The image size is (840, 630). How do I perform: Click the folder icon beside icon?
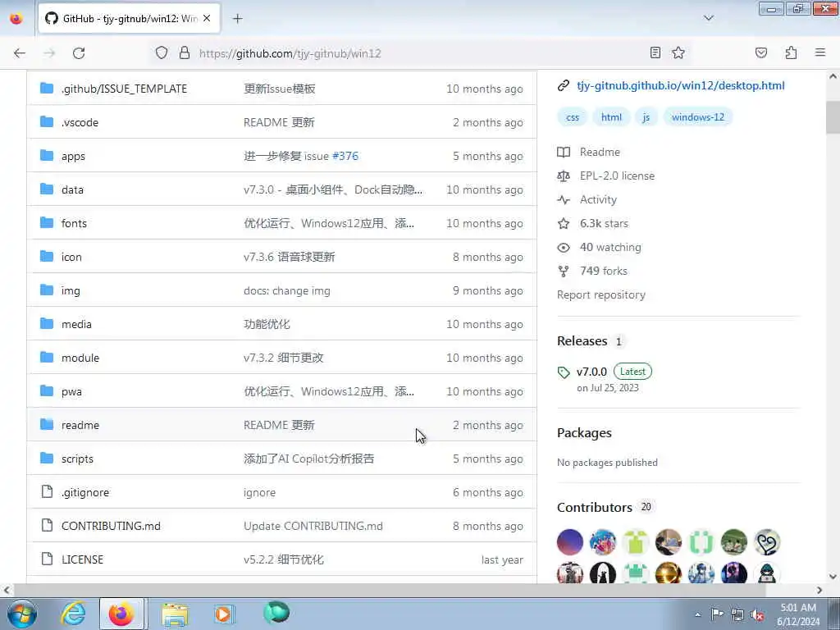(47, 257)
